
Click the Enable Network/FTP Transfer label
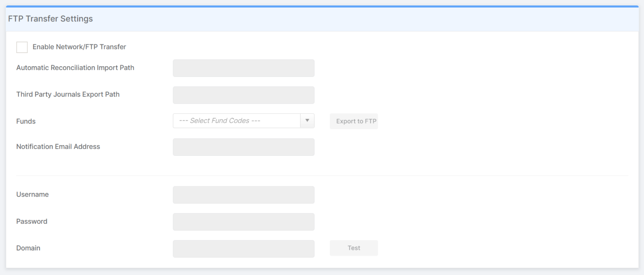pyautogui.click(x=79, y=47)
